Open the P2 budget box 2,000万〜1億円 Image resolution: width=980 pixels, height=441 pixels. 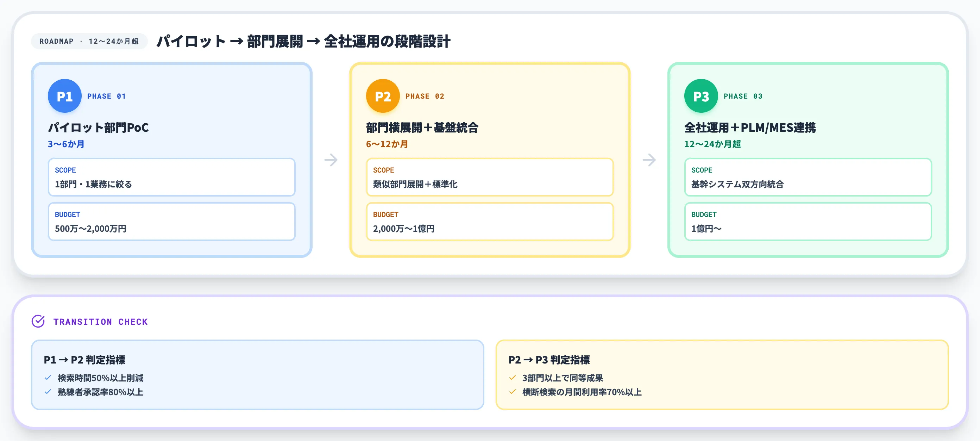tap(490, 222)
